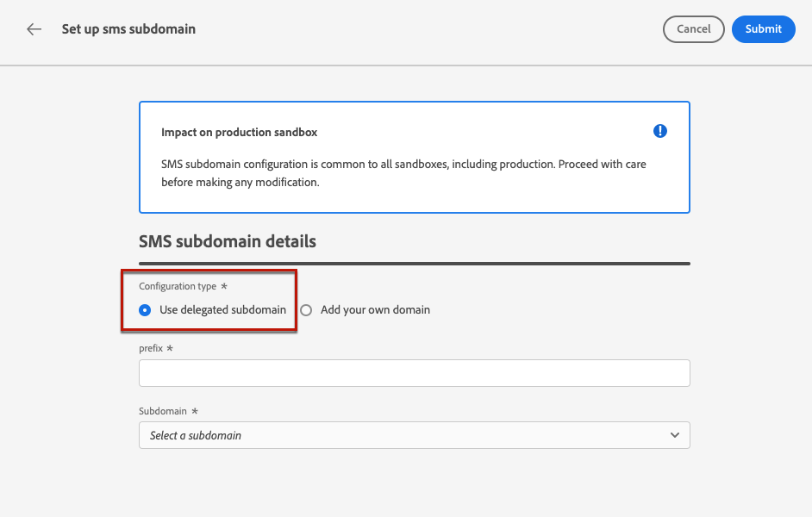Click the chevron arrow in the Subdomain field
This screenshot has height=517, width=812.
(x=675, y=435)
